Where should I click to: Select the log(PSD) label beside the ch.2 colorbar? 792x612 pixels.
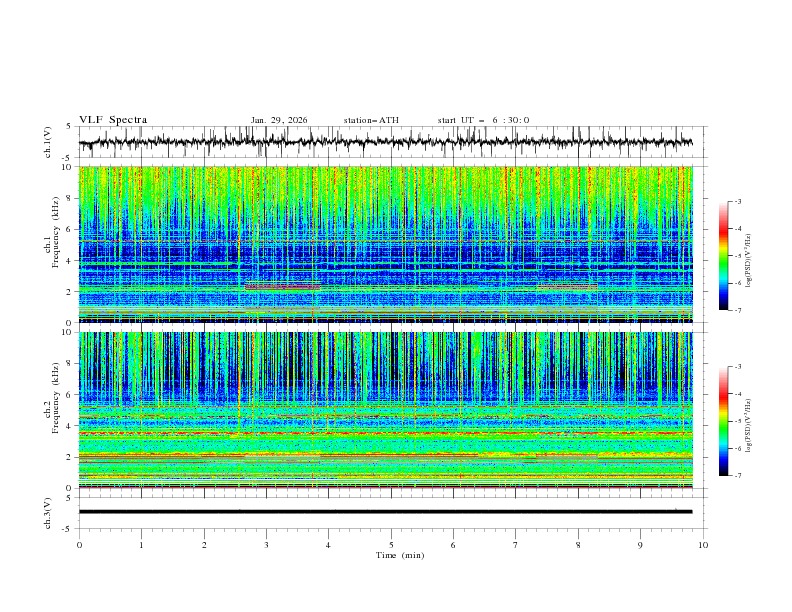[749, 425]
